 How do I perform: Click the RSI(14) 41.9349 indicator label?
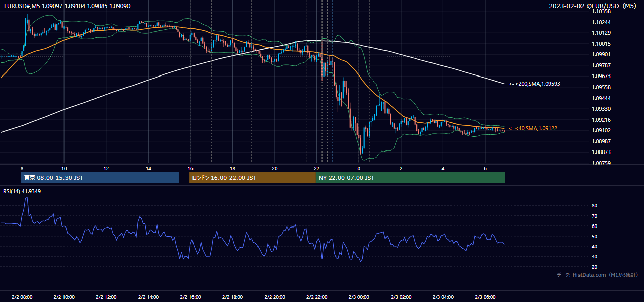click(22, 191)
